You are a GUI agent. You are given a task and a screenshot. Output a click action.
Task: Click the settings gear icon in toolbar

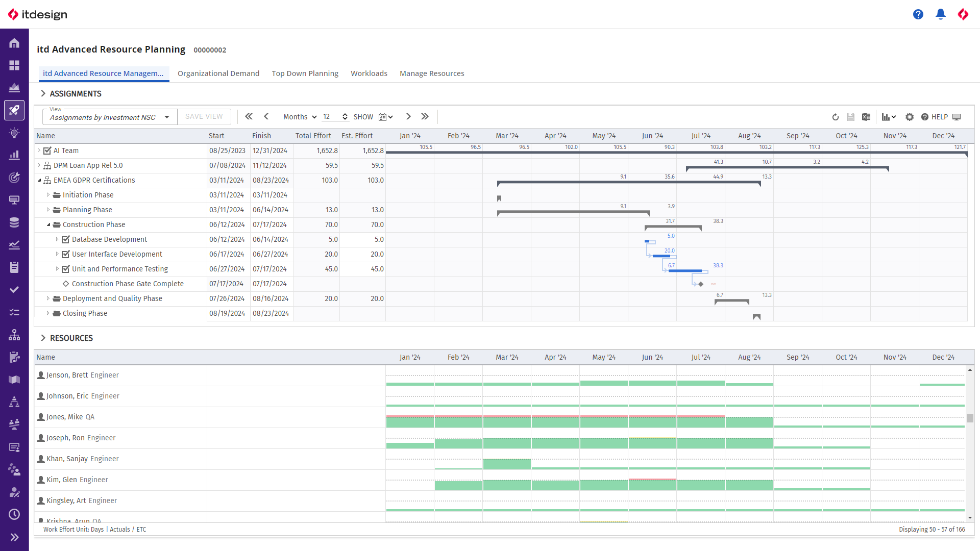(x=910, y=116)
